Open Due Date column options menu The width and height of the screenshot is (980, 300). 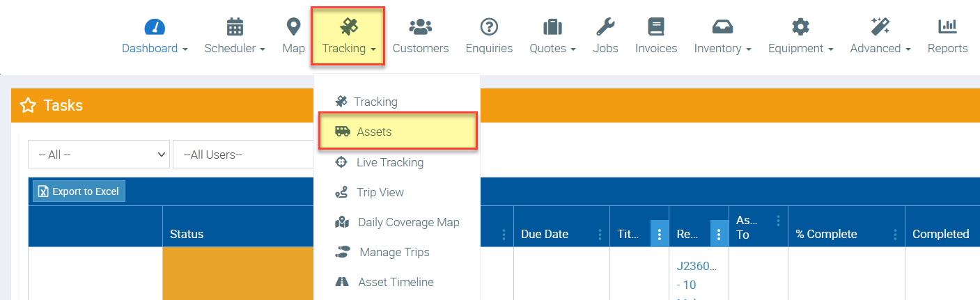[x=600, y=235]
